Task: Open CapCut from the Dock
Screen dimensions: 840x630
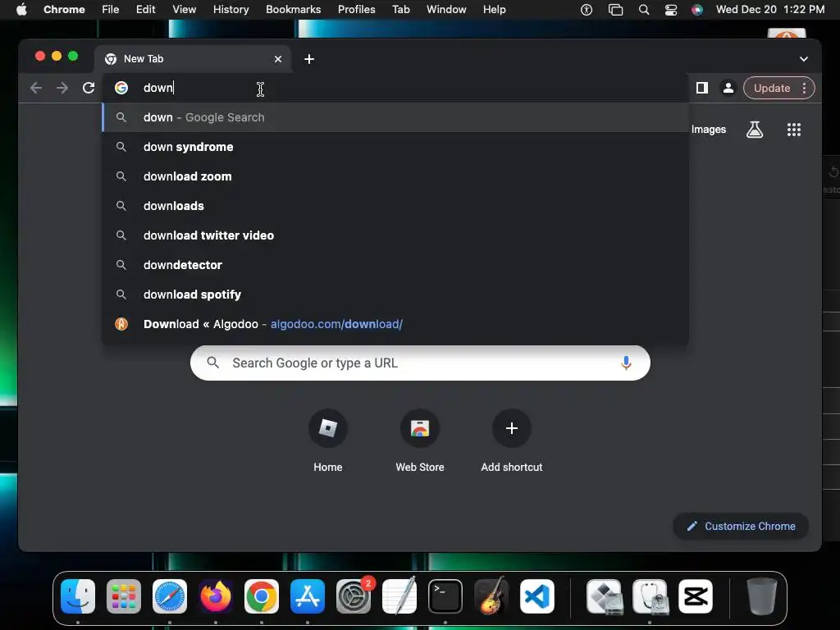Action: click(696, 596)
